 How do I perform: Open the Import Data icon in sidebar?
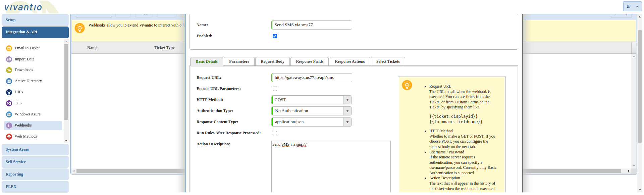[9, 59]
